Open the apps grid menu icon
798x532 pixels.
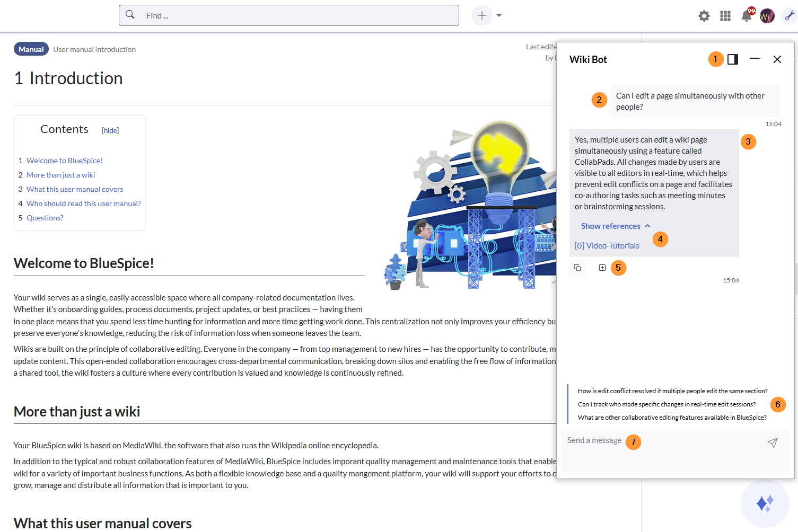point(725,16)
